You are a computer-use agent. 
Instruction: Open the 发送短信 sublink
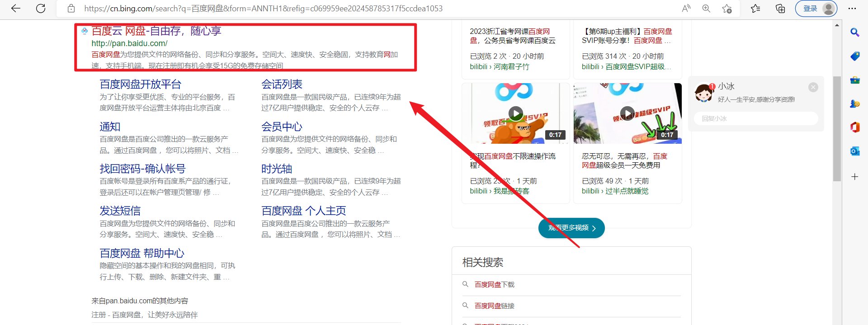coord(120,211)
